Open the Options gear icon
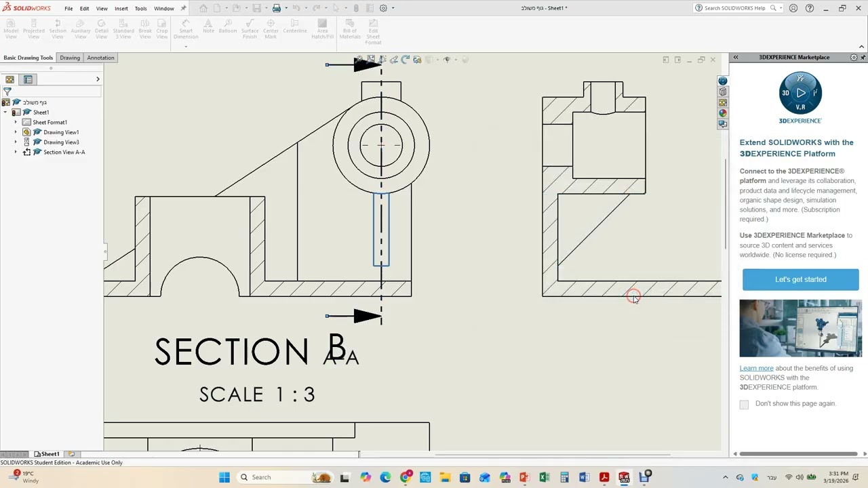Image resolution: width=868 pixels, height=488 pixels. point(383,8)
